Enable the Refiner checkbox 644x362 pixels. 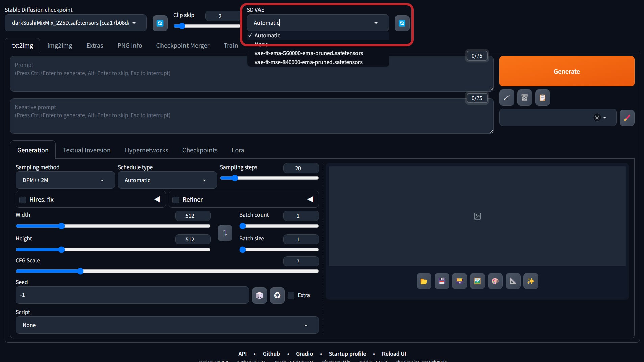[x=176, y=200]
